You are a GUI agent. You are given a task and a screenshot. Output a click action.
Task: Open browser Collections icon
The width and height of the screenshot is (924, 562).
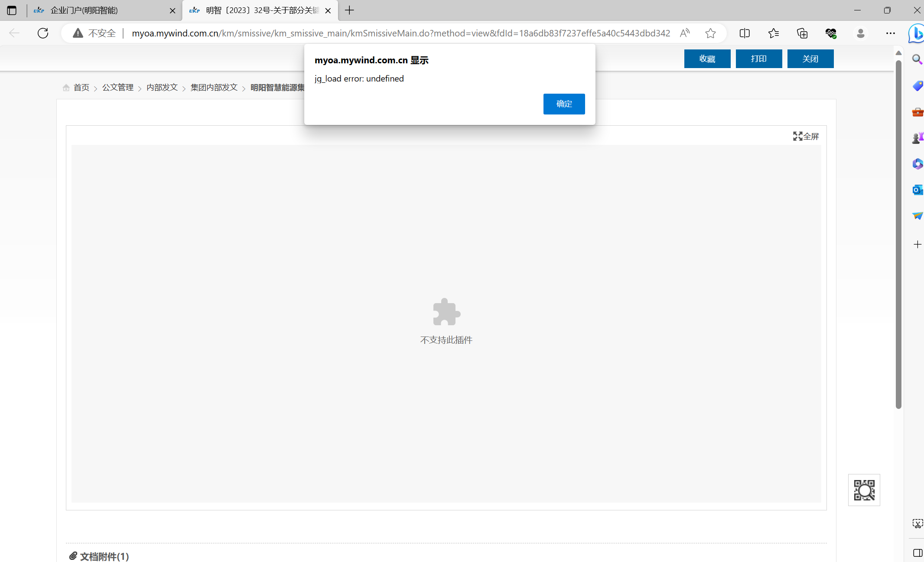tap(802, 33)
